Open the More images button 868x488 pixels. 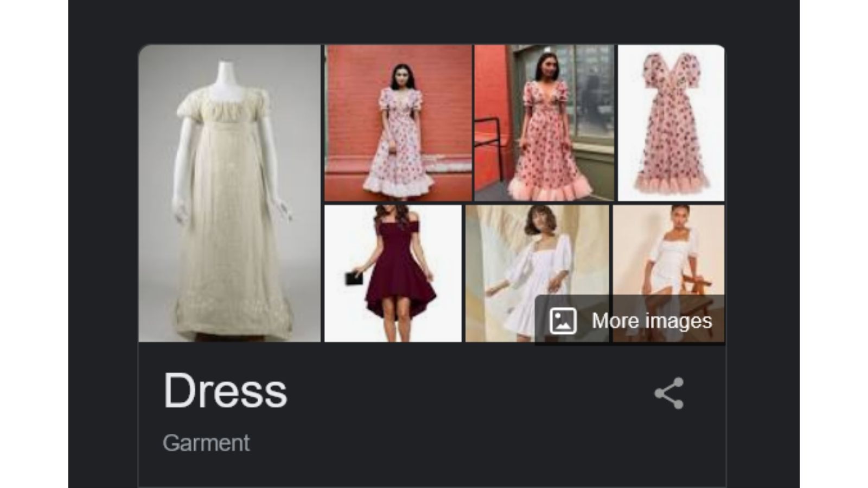[630, 320]
